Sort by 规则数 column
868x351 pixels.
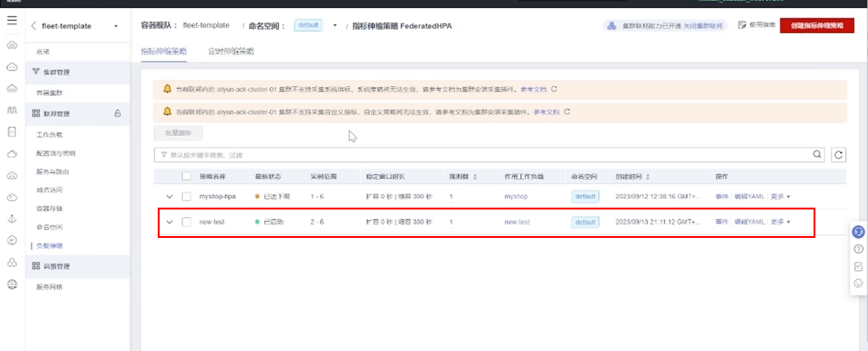475,177
